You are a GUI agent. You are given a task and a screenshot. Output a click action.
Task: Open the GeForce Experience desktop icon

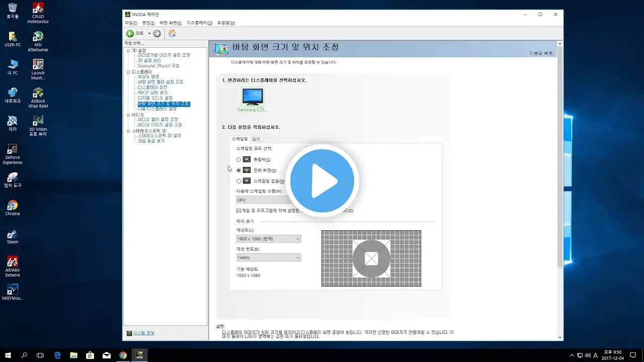(13, 154)
